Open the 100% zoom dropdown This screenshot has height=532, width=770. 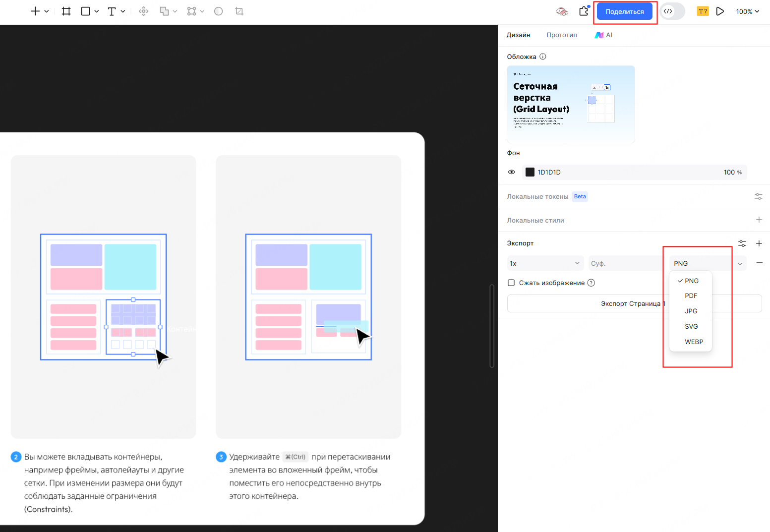pos(747,11)
